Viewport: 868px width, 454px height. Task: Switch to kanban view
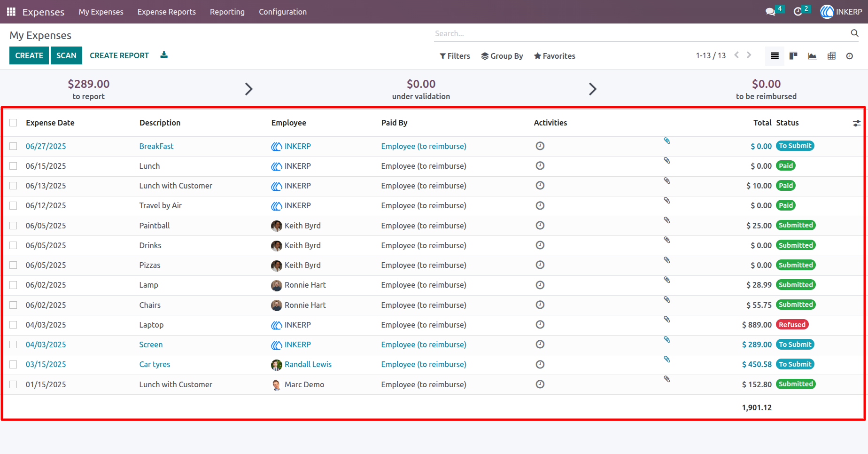point(793,56)
